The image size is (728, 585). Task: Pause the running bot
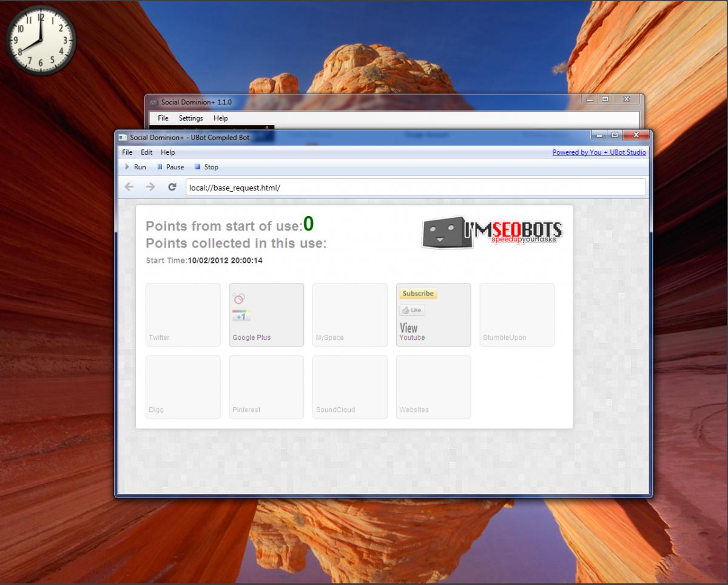[170, 167]
